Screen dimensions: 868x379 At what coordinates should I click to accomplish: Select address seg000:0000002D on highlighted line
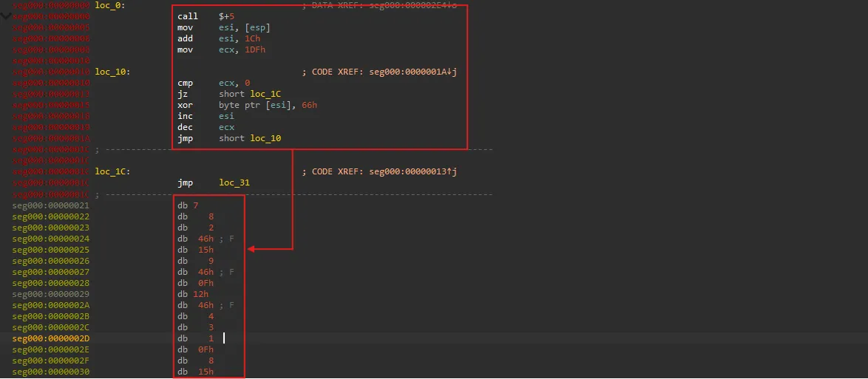point(51,338)
